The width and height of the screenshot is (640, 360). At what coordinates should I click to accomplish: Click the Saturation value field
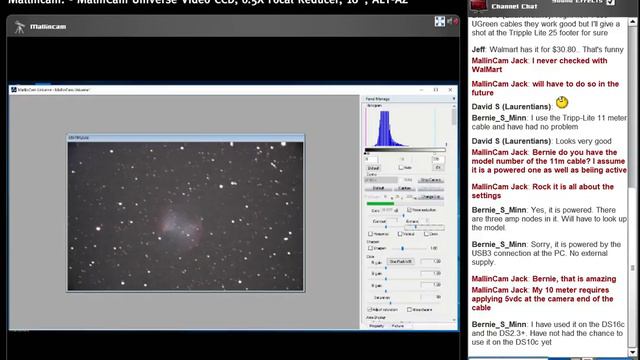431,297
